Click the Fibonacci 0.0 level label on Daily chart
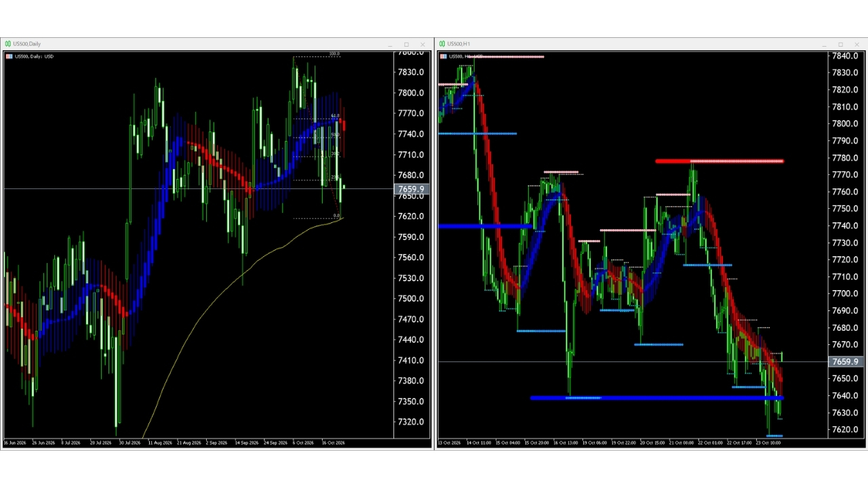Viewport: 868px width, 488px height. 336,216
